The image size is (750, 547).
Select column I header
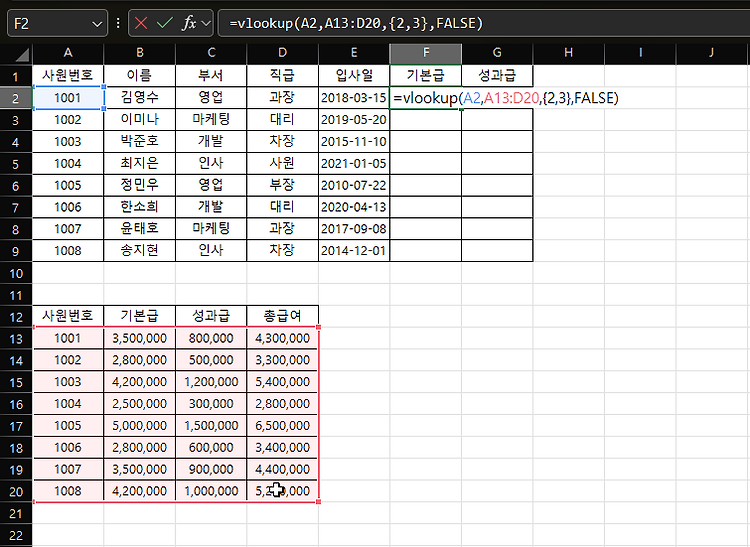pyautogui.click(x=640, y=53)
